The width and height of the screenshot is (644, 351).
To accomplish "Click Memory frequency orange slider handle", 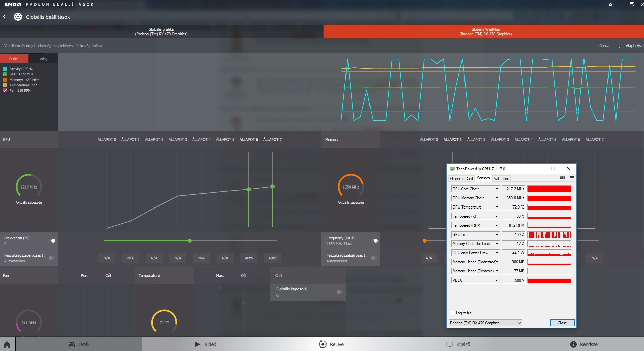I will coord(425,241).
